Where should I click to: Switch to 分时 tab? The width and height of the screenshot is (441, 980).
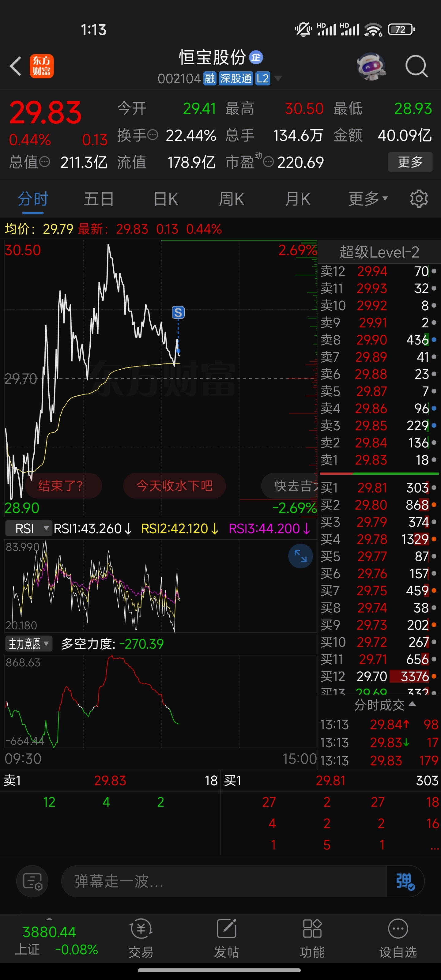click(x=33, y=199)
